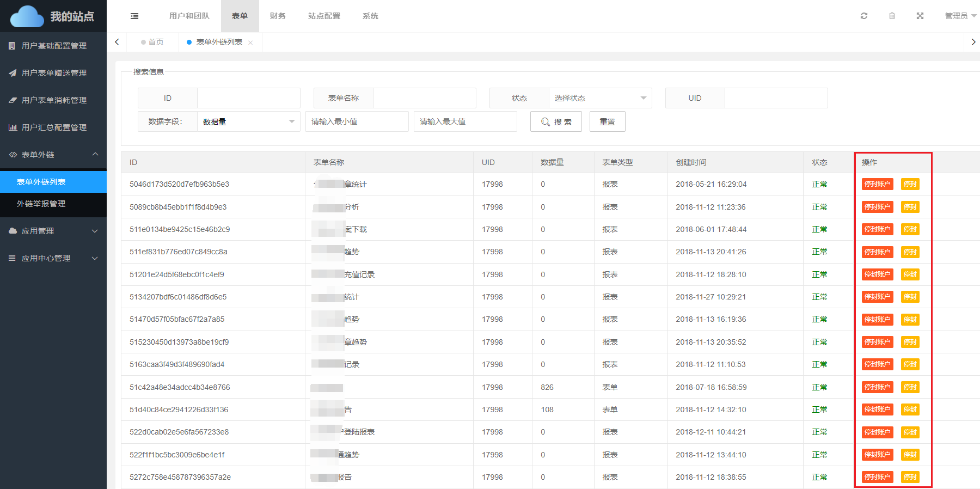Click the 搜索 search button
The width and height of the screenshot is (980, 489).
[556, 121]
